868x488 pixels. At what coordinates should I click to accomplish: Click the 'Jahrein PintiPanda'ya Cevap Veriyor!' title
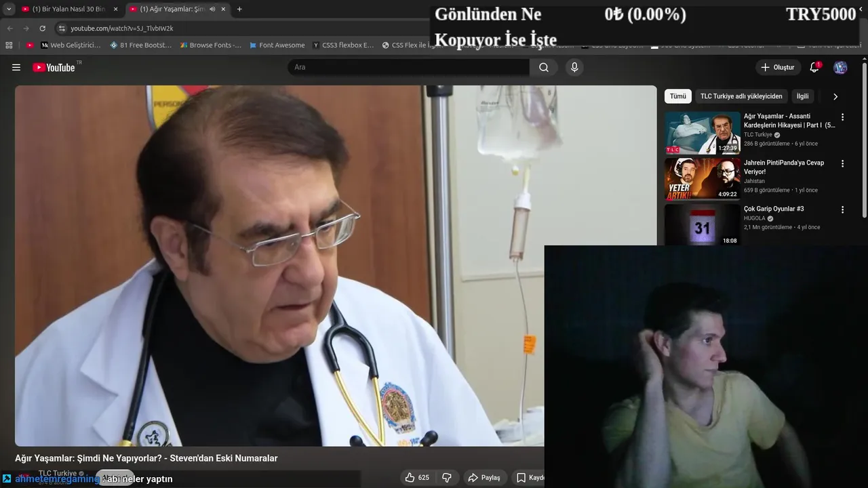784,167
